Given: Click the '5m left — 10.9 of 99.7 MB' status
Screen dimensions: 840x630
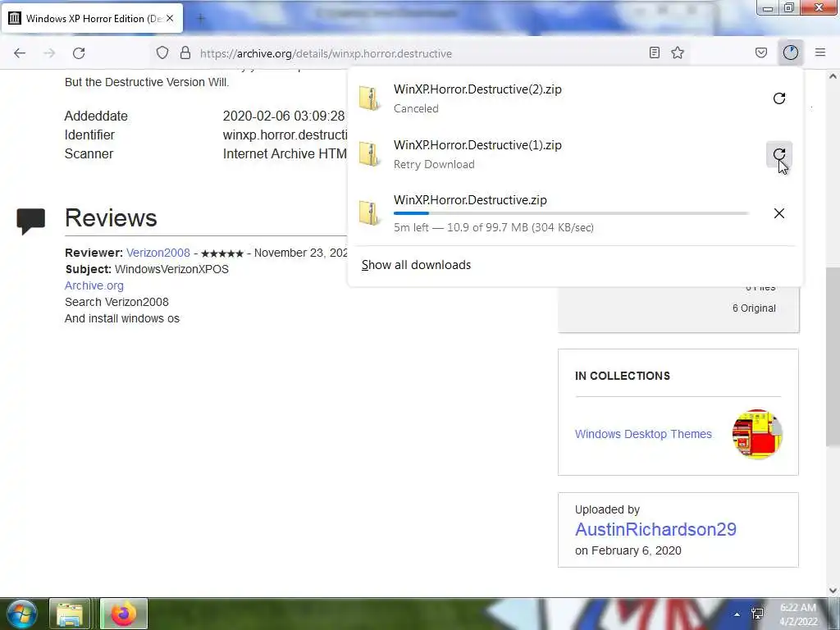Looking at the screenshot, I should point(493,228).
